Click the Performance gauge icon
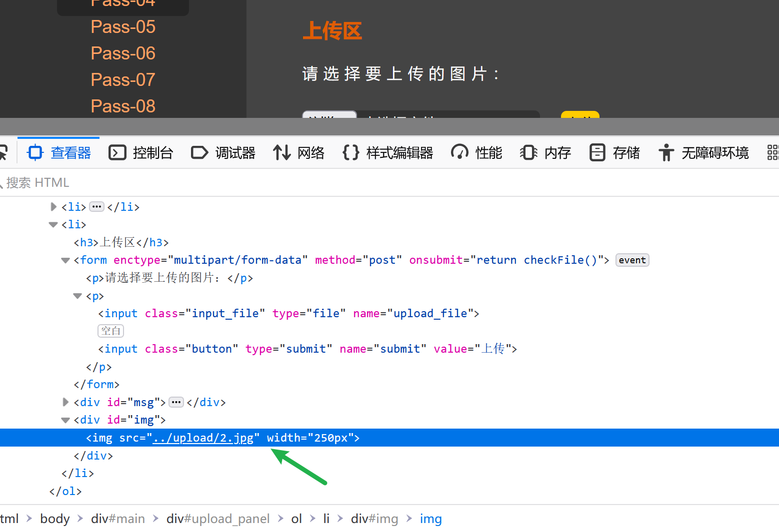779x532 pixels. click(x=459, y=152)
